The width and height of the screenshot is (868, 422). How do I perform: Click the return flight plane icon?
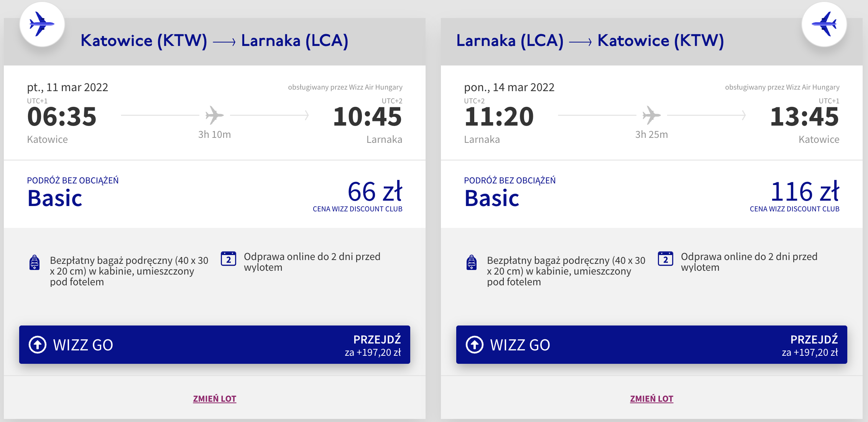[x=824, y=24]
